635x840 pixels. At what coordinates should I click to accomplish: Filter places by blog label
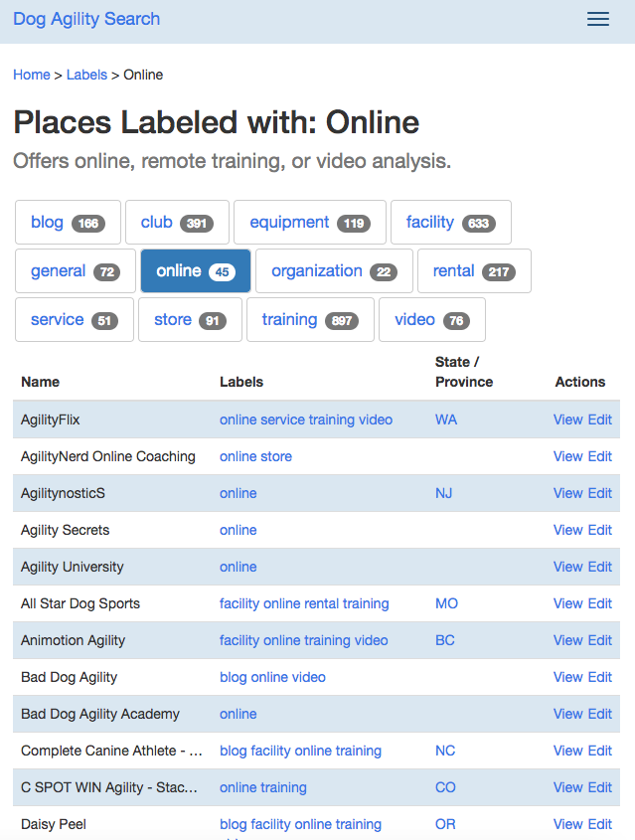[68, 223]
